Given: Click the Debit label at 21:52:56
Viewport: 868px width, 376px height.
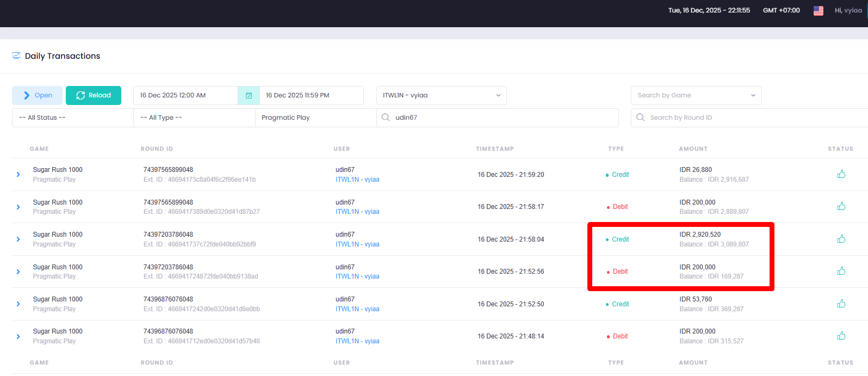Looking at the screenshot, I should (x=620, y=272).
